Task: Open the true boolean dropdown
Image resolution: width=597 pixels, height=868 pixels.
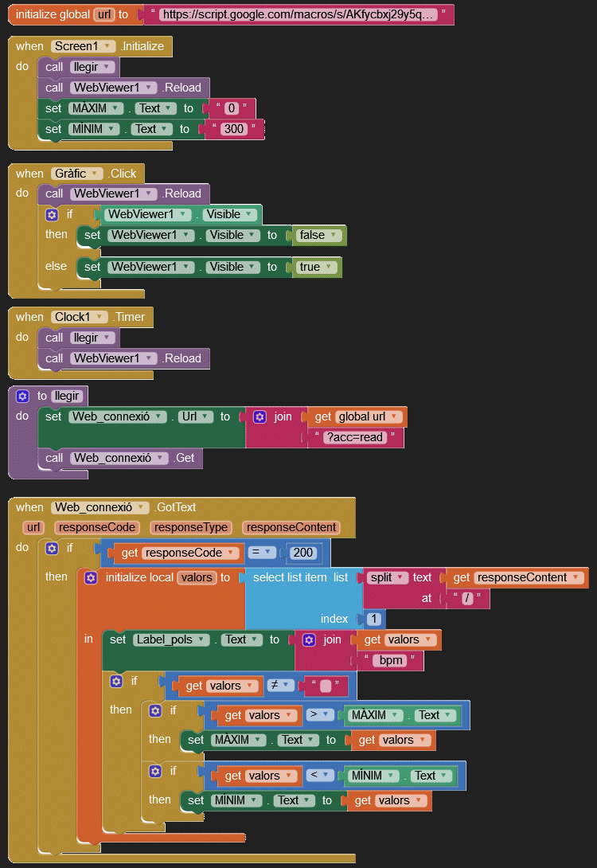Action: (333, 267)
